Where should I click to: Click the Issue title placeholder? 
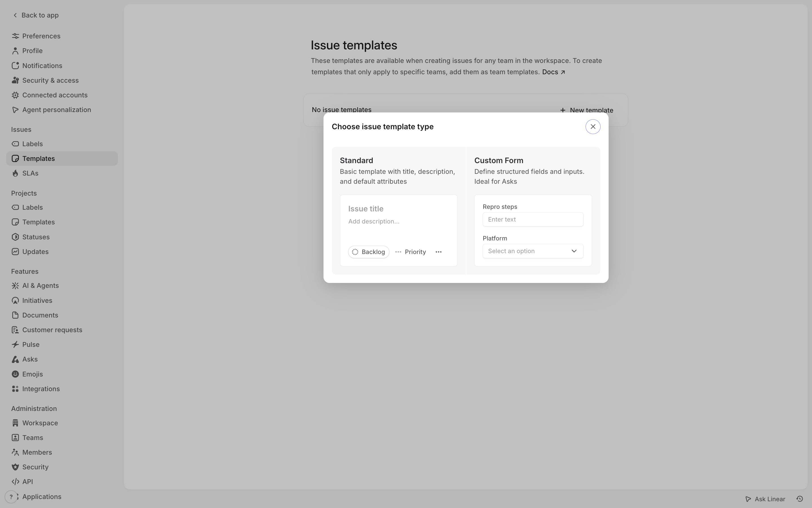point(366,209)
